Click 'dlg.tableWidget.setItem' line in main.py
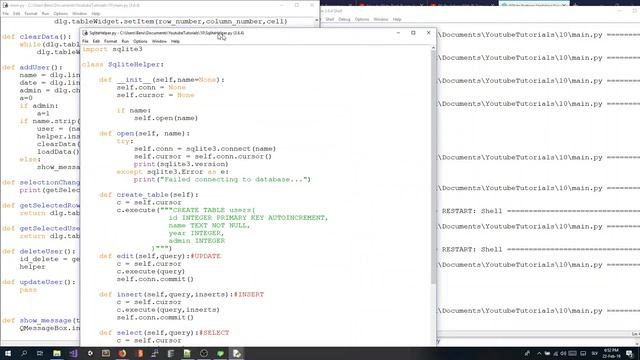Screen dimensions: 640x360 [171, 21]
